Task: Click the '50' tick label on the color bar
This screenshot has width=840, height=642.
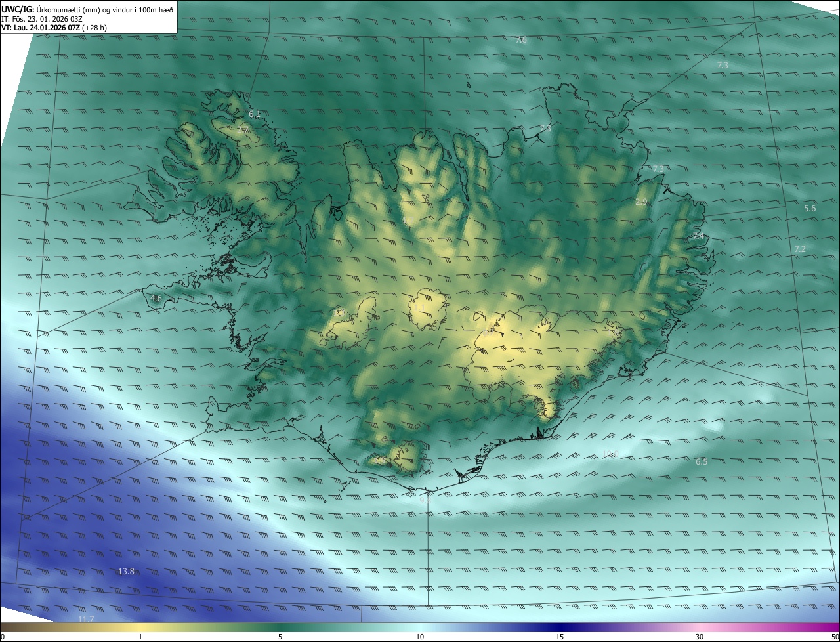Action: (x=835, y=637)
